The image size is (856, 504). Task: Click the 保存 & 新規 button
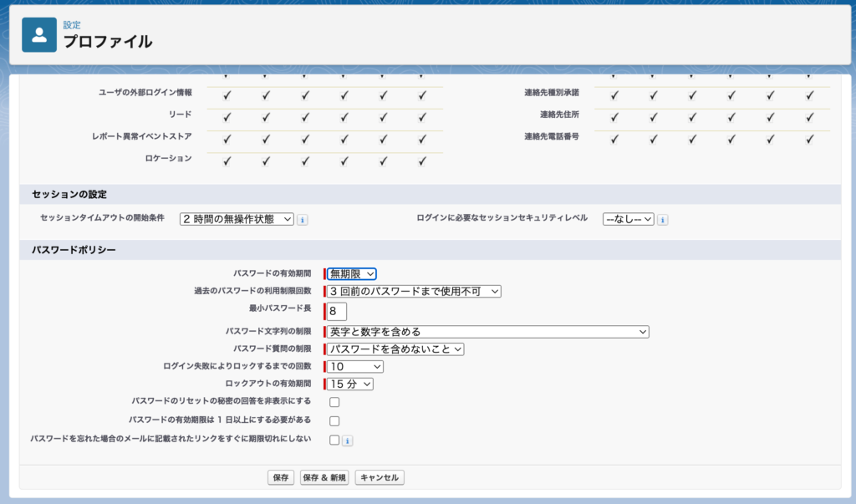pyautogui.click(x=324, y=478)
